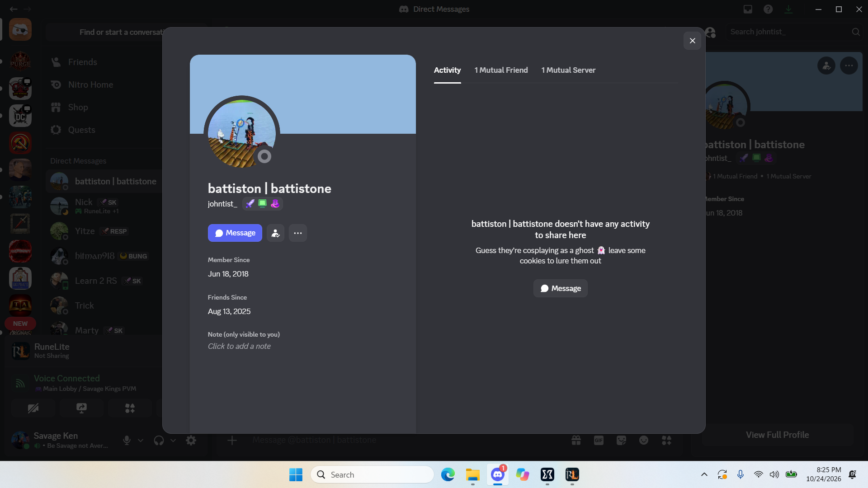Click the blue Message button in profile
This screenshot has height=488, width=868.
(x=235, y=233)
